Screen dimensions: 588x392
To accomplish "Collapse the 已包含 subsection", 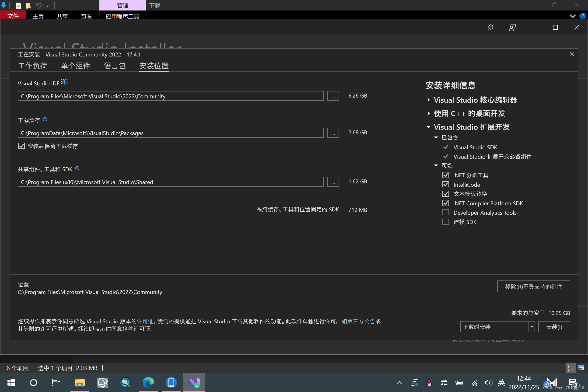I will [436, 137].
